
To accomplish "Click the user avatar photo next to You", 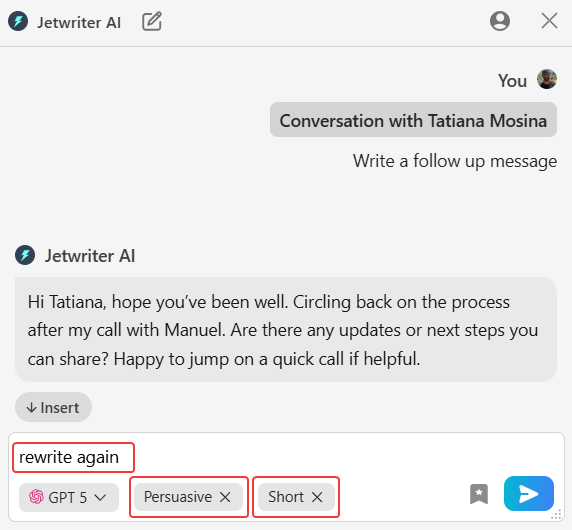I will [x=546, y=79].
